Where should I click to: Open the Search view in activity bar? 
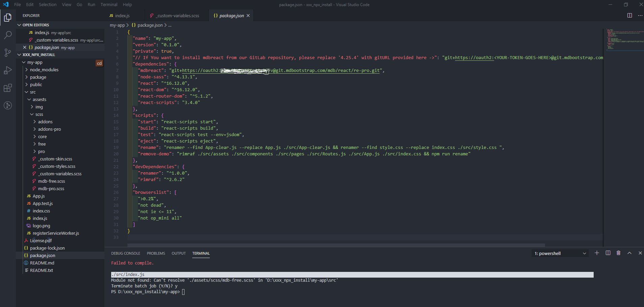tap(7, 35)
